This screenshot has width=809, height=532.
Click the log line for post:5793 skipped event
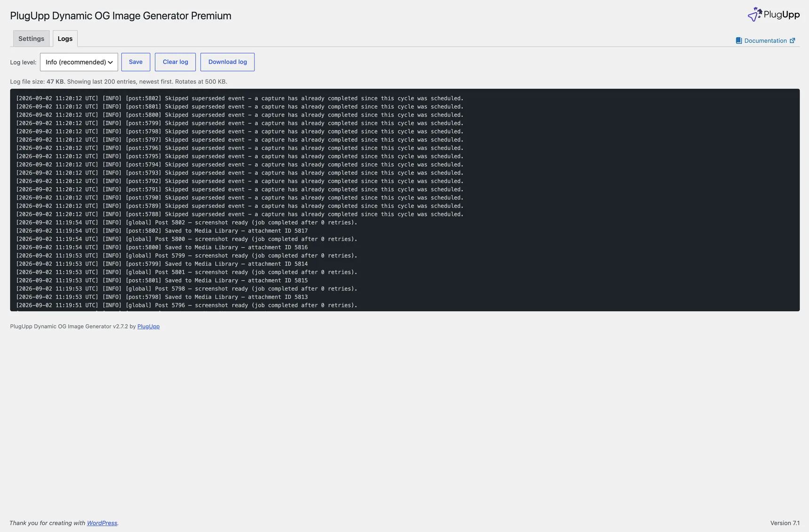[x=240, y=173]
